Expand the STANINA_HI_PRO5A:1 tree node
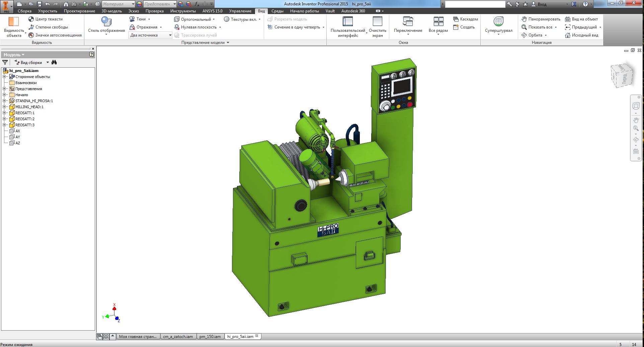The height and width of the screenshot is (347, 644). [4, 101]
